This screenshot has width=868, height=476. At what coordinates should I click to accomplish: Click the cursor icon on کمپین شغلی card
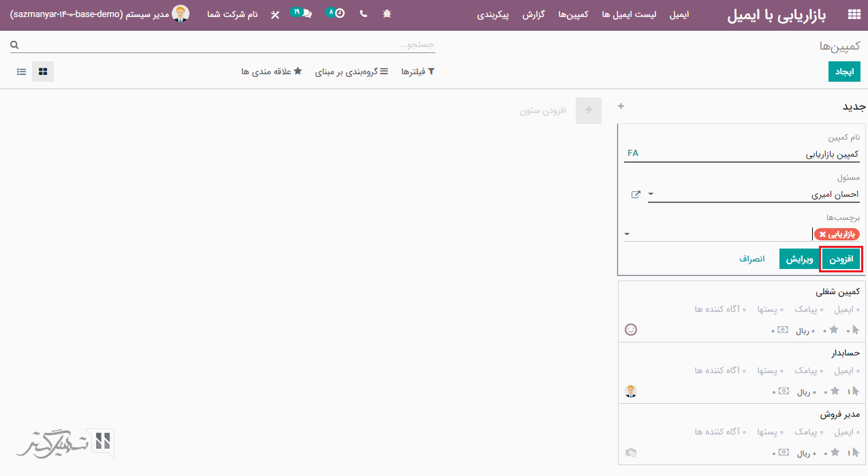point(856,330)
